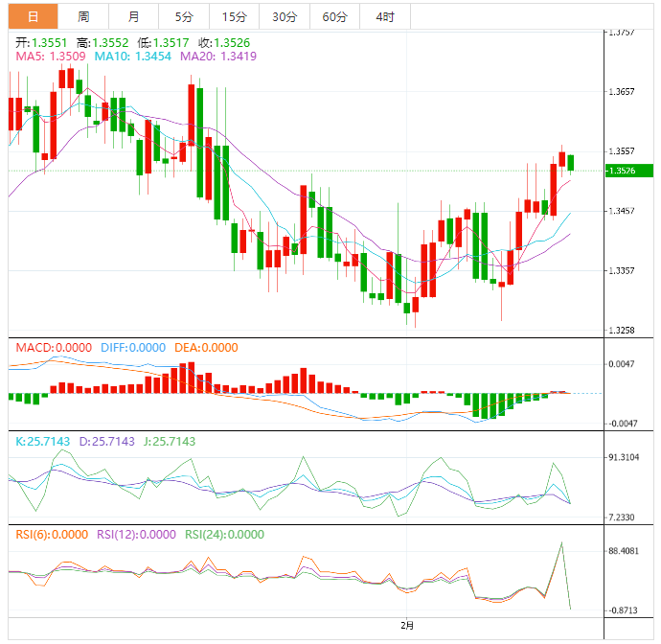Click the RSI(12):0.0000 label
This screenshot has height=644, width=661.
pyautogui.click(x=136, y=535)
